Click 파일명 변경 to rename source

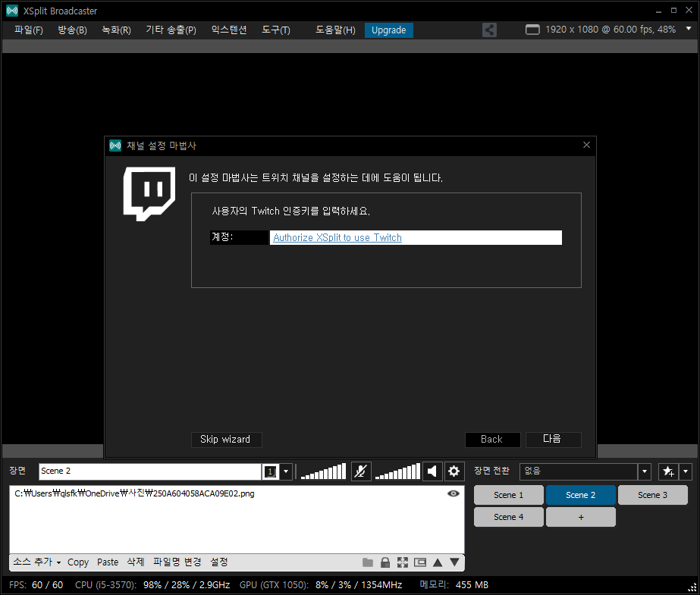[x=177, y=562]
